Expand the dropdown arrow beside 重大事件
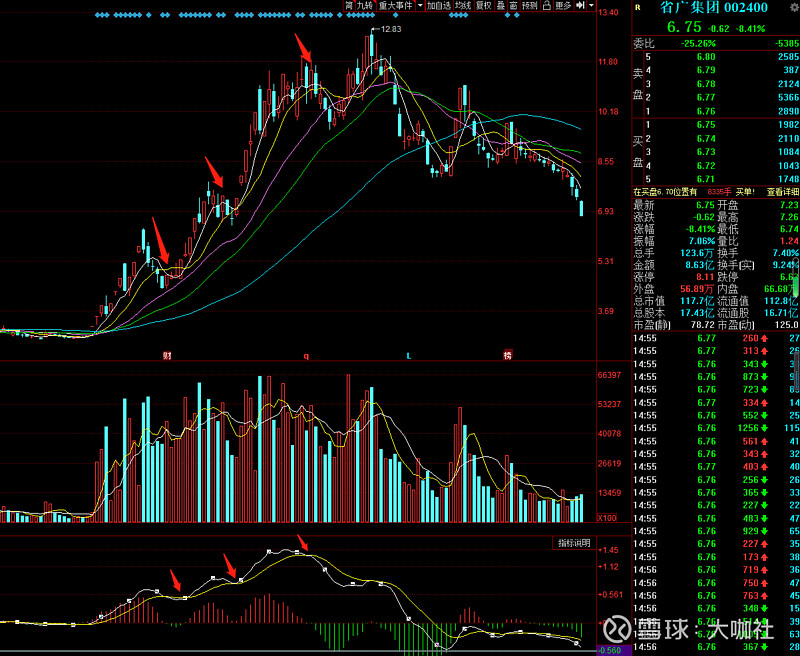This screenshot has height=656, width=800. pyautogui.click(x=420, y=5)
